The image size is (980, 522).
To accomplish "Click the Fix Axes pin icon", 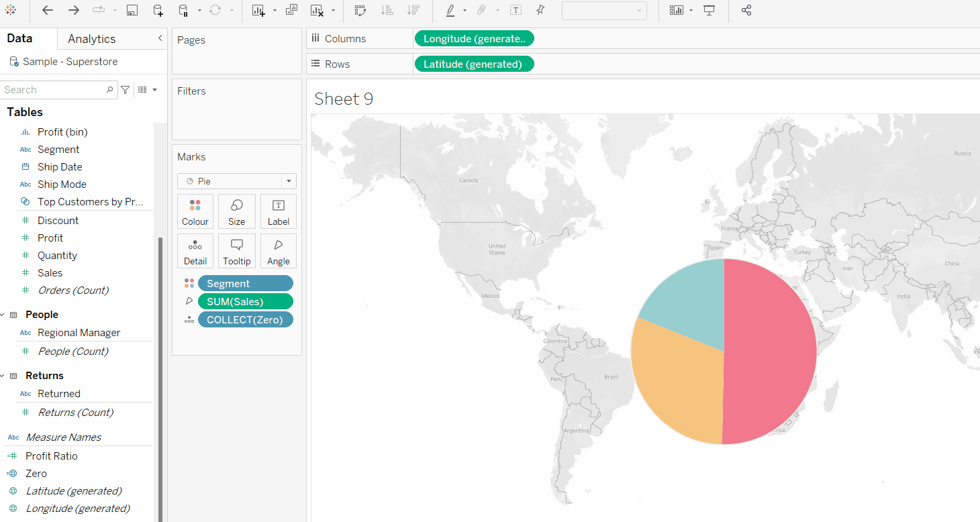I will tap(540, 10).
